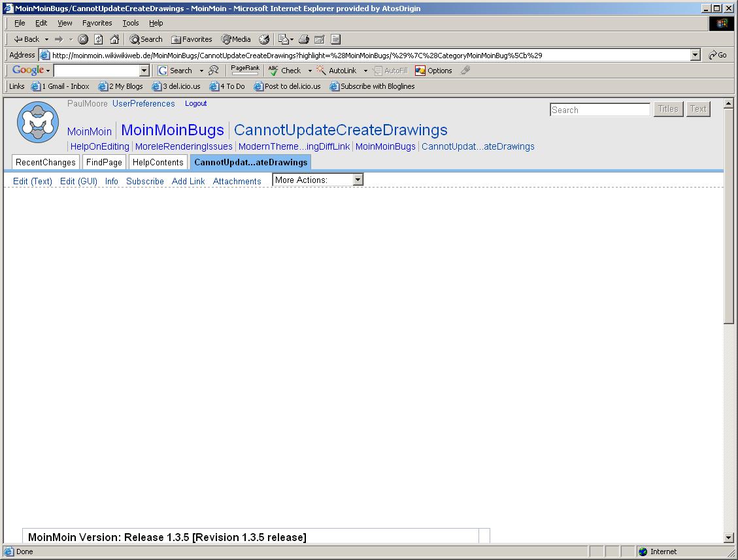Click the vertical scrollbar down arrow

click(x=729, y=538)
